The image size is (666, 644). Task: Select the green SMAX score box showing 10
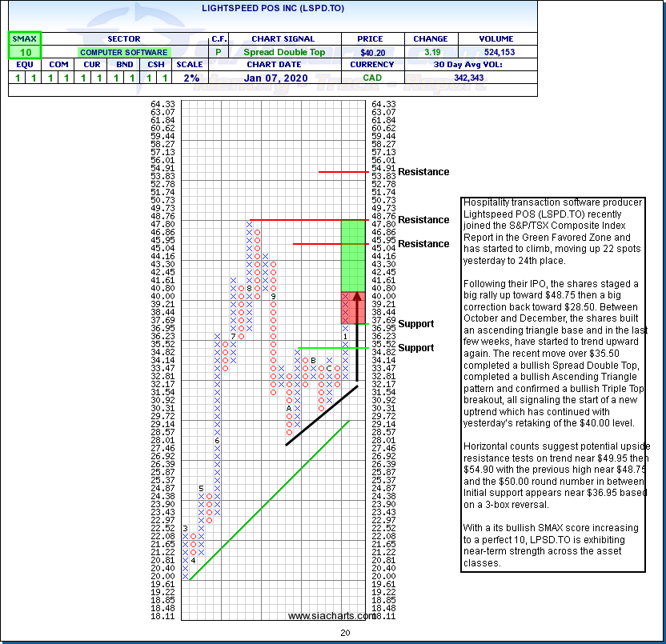[24, 52]
